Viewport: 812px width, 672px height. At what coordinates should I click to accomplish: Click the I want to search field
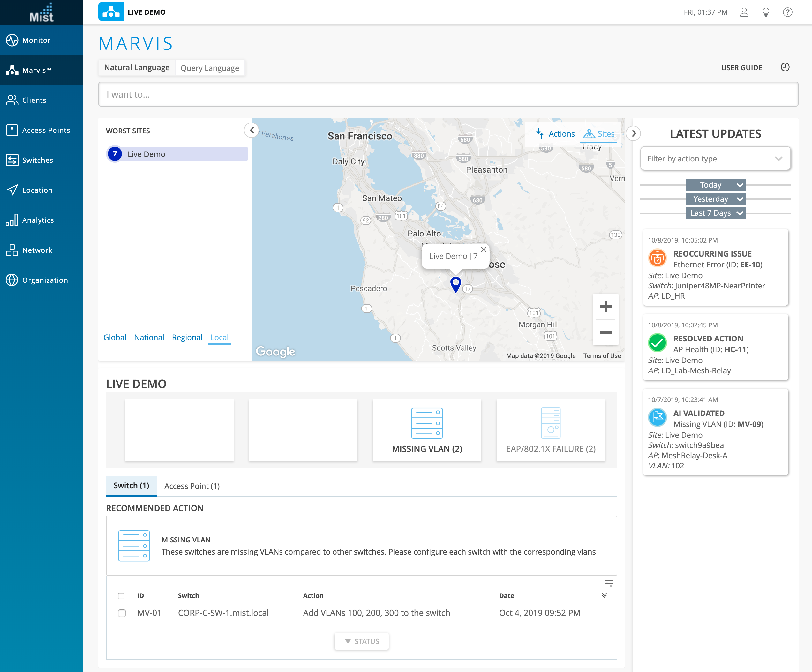coord(448,94)
